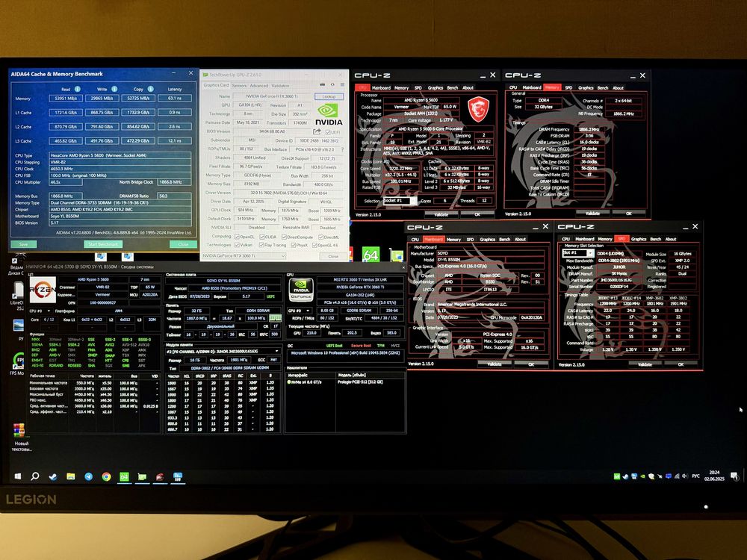
Task: Open Graphics tab in CPU-Z Memory window
Action: pos(586,87)
